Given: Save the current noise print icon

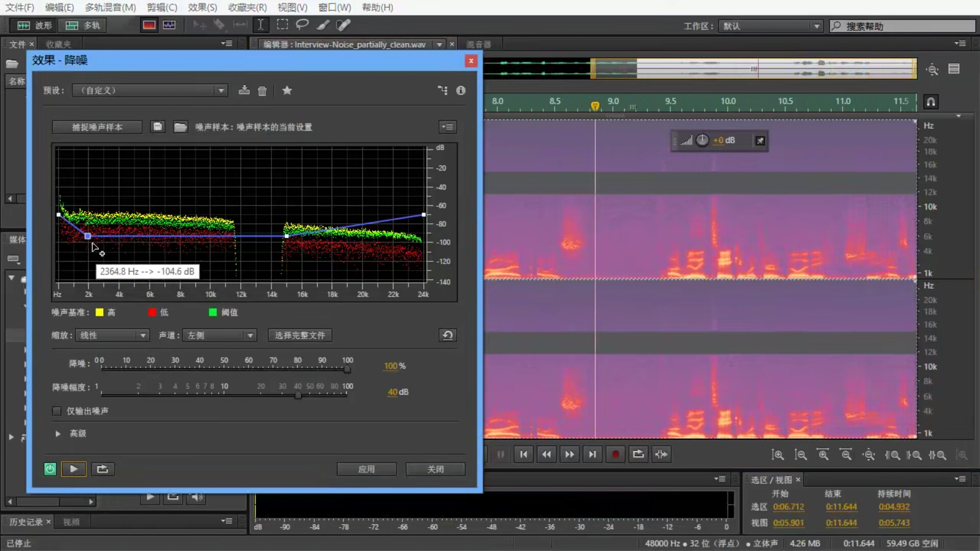Looking at the screenshot, I should 158,127.
